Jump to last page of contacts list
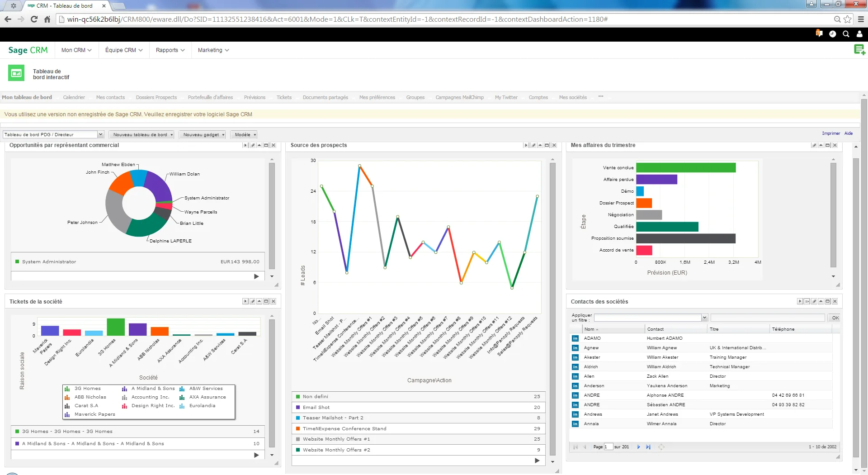868x475 pixels. tap(648, 447)
